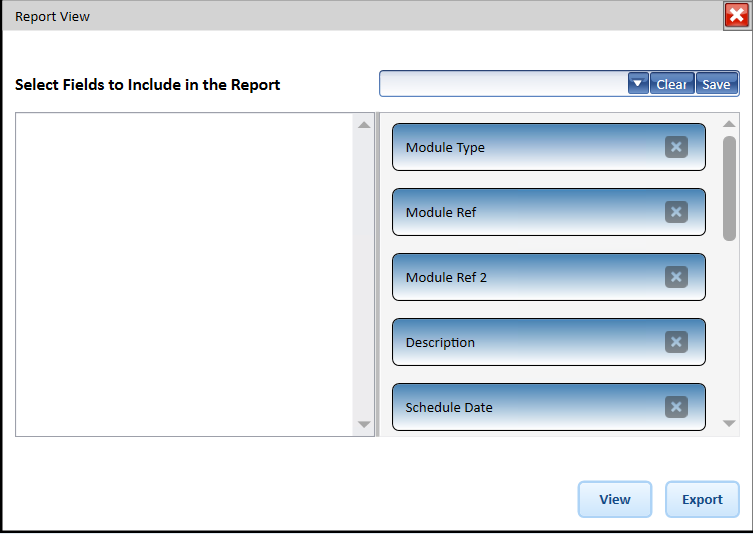Click the available fields scroll up arrow
The image size is (753, 534).
(364, 125)
